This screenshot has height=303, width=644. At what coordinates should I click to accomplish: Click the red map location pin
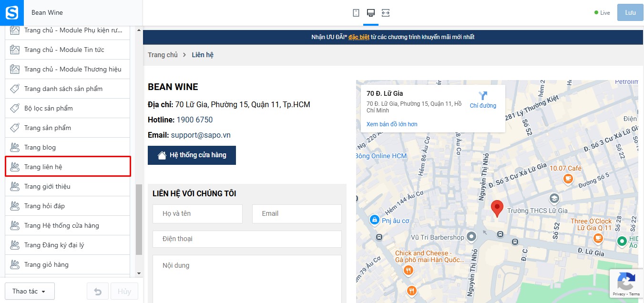tap(497, 209)
